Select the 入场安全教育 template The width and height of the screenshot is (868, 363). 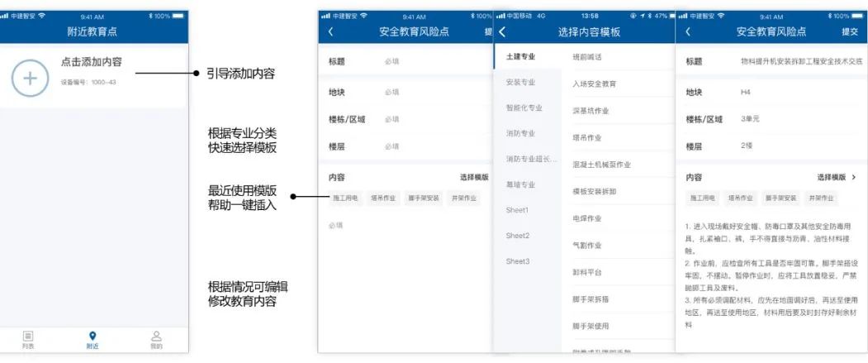pyautogui.click(x=594, y=84)
